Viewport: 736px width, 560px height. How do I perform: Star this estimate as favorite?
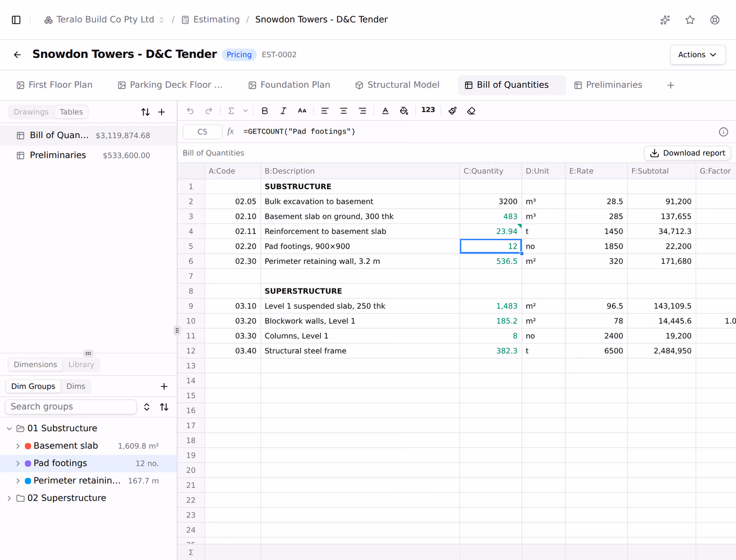pos(690,20)
